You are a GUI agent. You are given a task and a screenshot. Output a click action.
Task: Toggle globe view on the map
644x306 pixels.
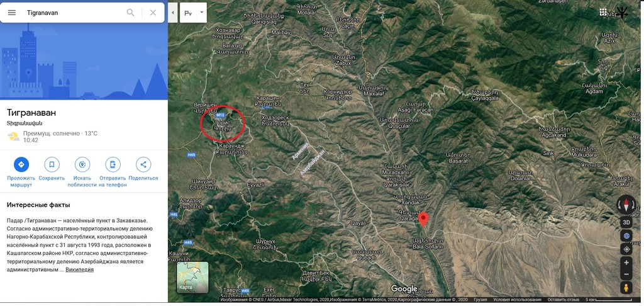click(626, 236)
